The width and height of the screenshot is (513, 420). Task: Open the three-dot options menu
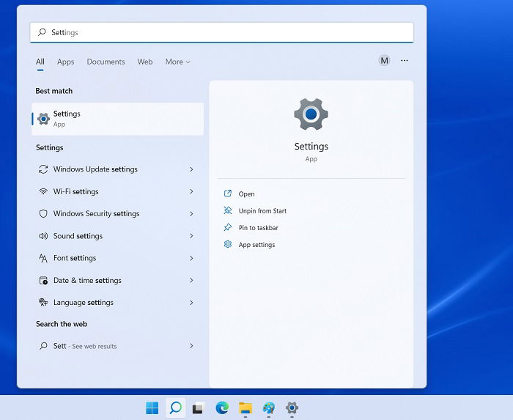coord(405,61)
